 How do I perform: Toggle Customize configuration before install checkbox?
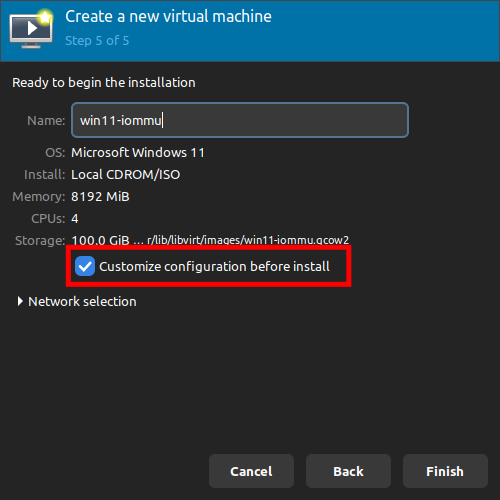85,266
